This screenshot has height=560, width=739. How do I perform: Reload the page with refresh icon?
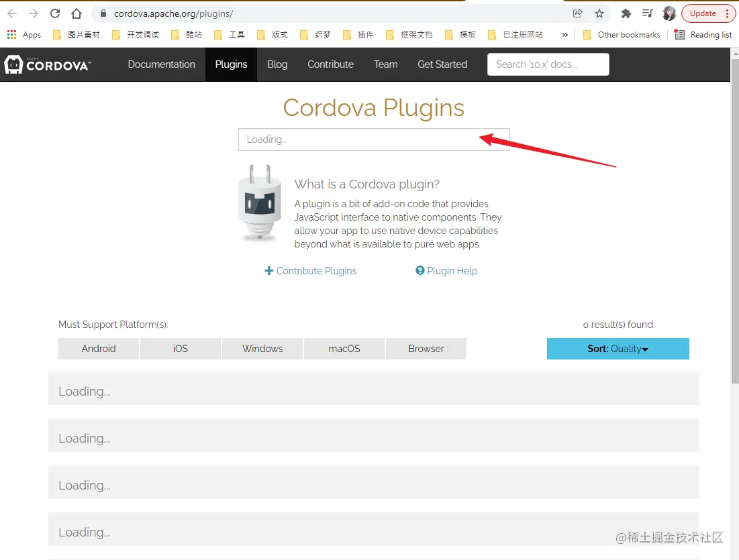(55, 13)
